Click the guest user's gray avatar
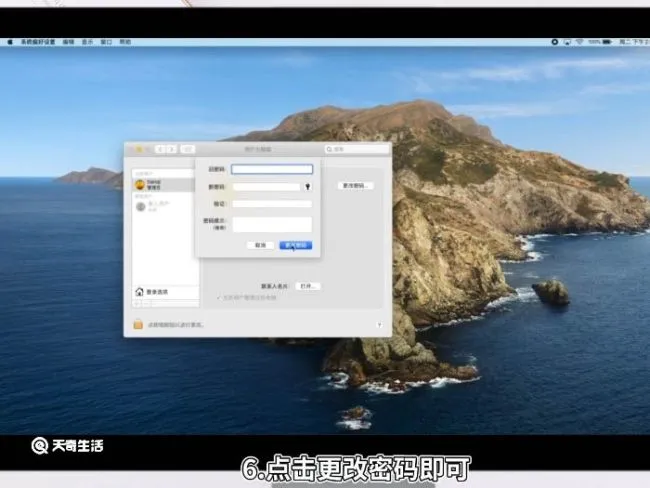 click(141, 206)
